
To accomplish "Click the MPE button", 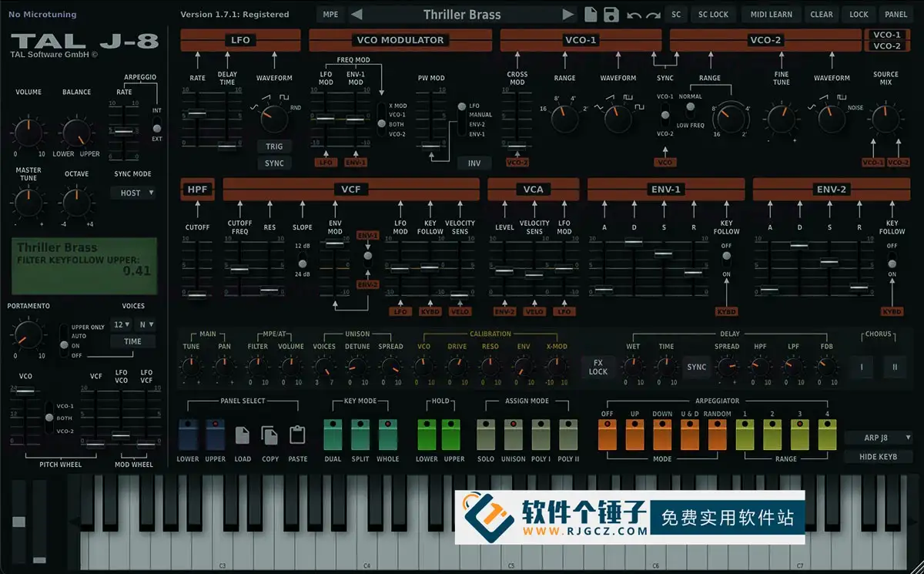I will click(330, 14).
